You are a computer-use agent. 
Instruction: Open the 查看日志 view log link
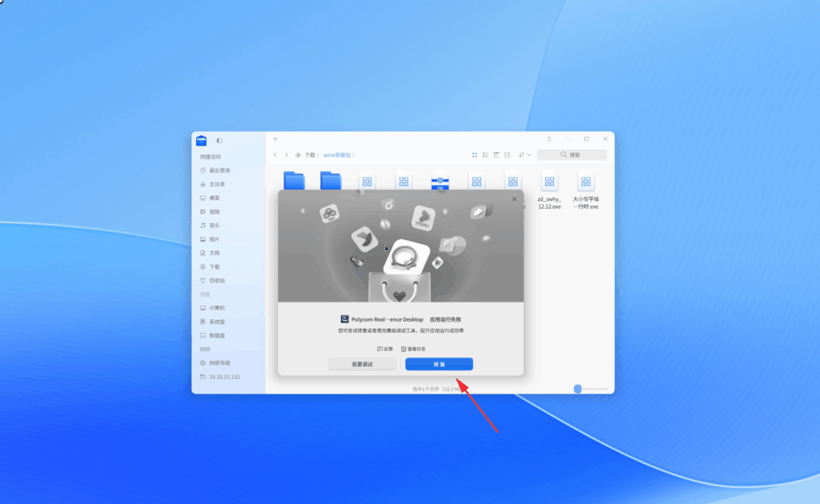[413, 349]
